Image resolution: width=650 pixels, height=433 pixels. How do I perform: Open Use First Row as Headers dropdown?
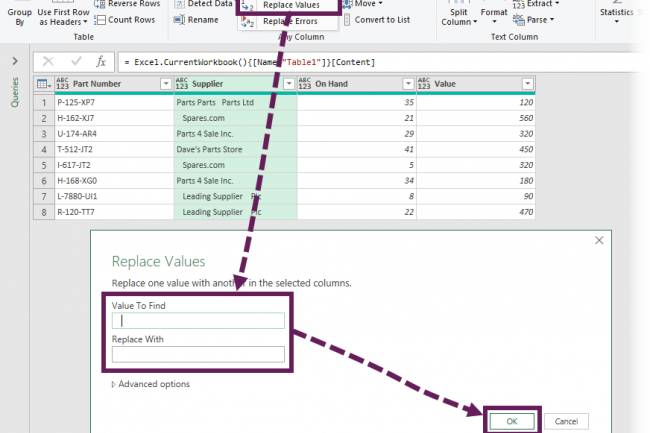[x=63, y=17]
